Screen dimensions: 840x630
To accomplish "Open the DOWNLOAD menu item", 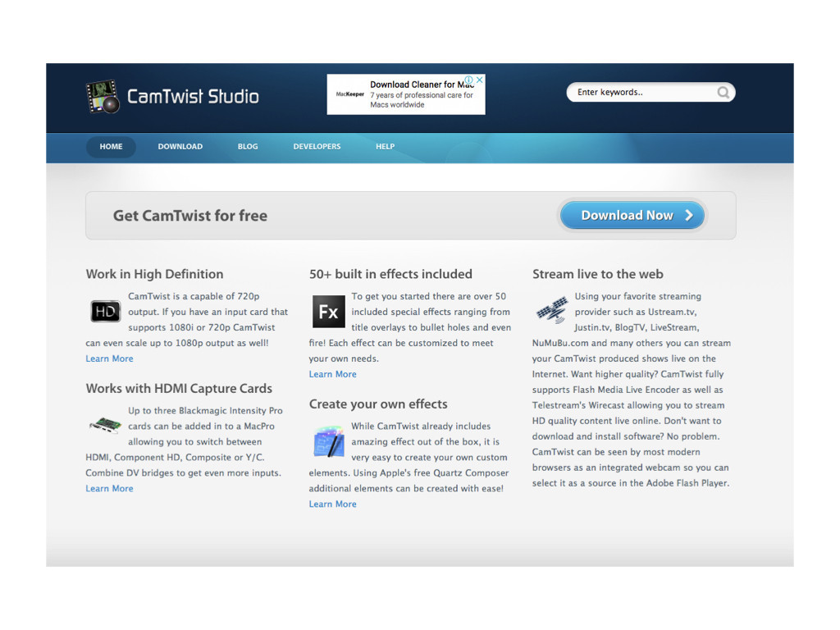I will pyautogui.click(x=180, y=147).
